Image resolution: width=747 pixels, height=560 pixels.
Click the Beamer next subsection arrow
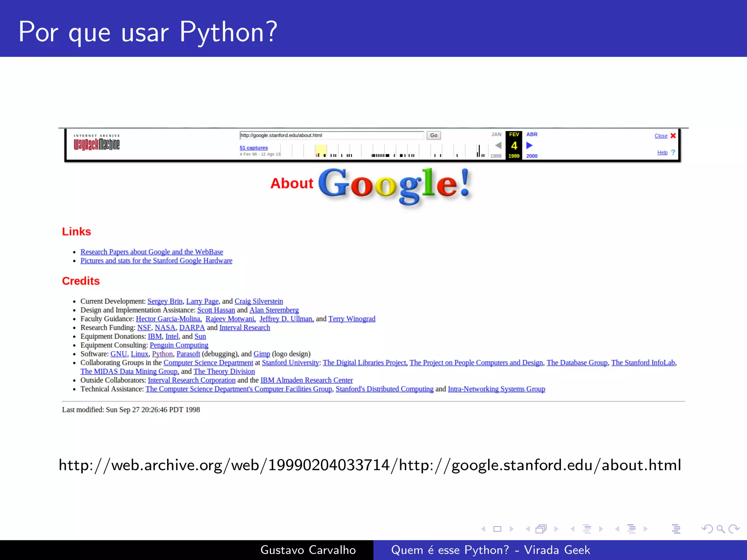pos(601,529)
